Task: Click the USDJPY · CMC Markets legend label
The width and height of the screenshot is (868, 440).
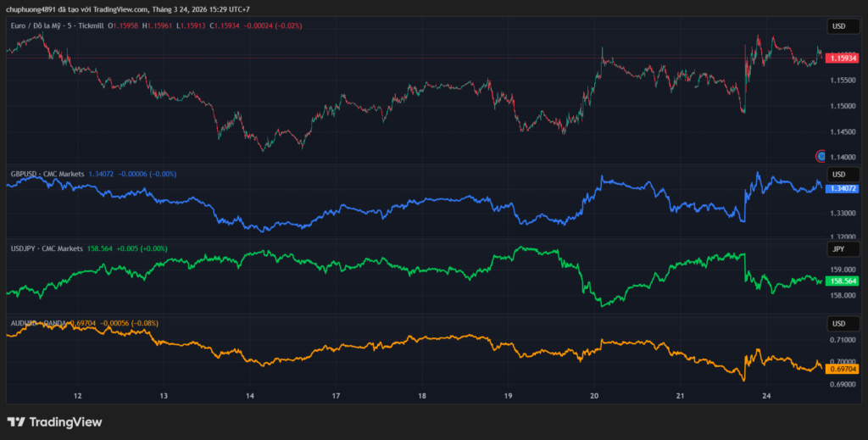Action: coord(47,248)
